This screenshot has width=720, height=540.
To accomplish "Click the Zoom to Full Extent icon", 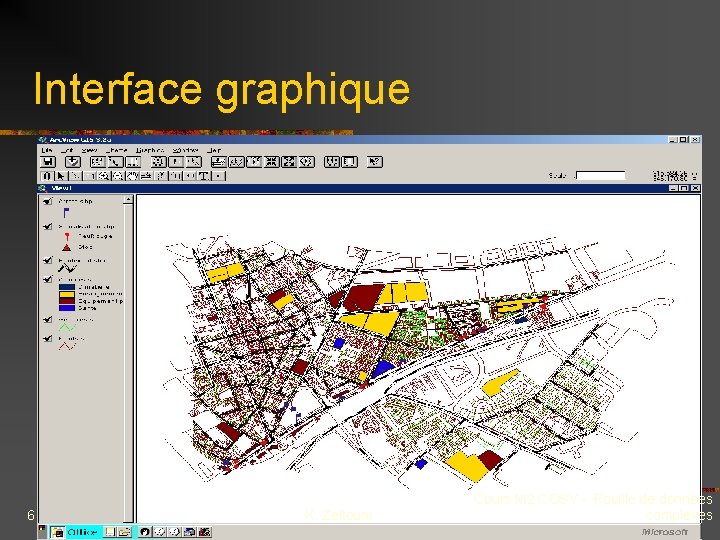I will pos(219,162).
